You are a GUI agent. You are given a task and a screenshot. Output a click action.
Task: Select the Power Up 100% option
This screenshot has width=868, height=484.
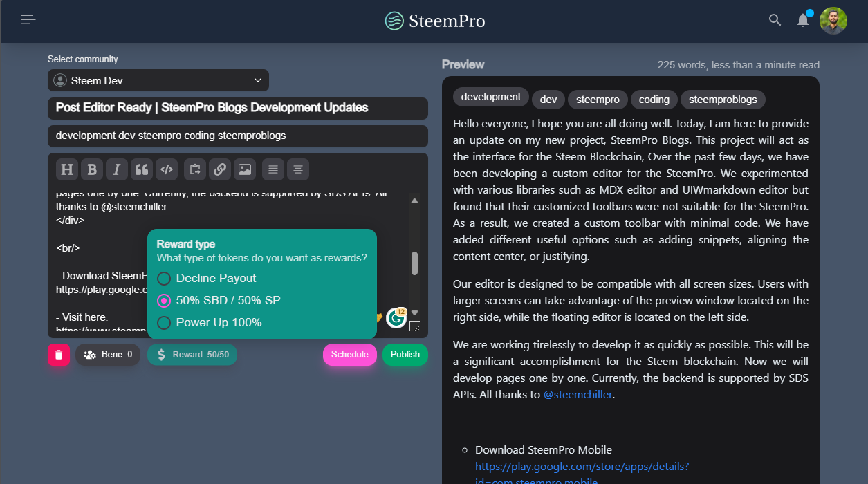(x=210, y=322)
